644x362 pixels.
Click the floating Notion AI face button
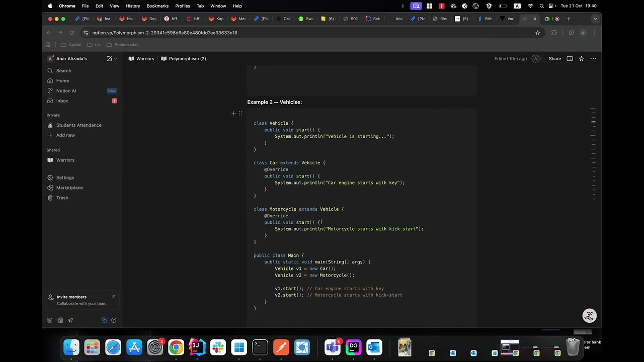click(x=589, y=316)
